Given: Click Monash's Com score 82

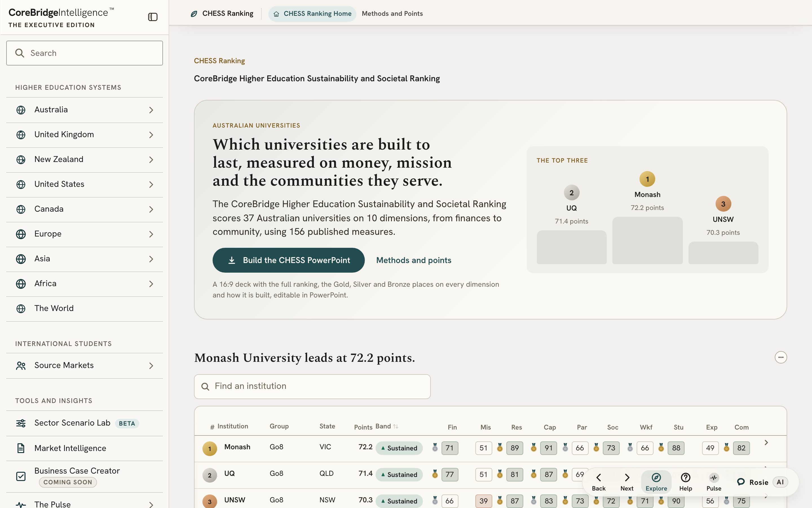Looking at the screenshot, I should coord(741,448).
